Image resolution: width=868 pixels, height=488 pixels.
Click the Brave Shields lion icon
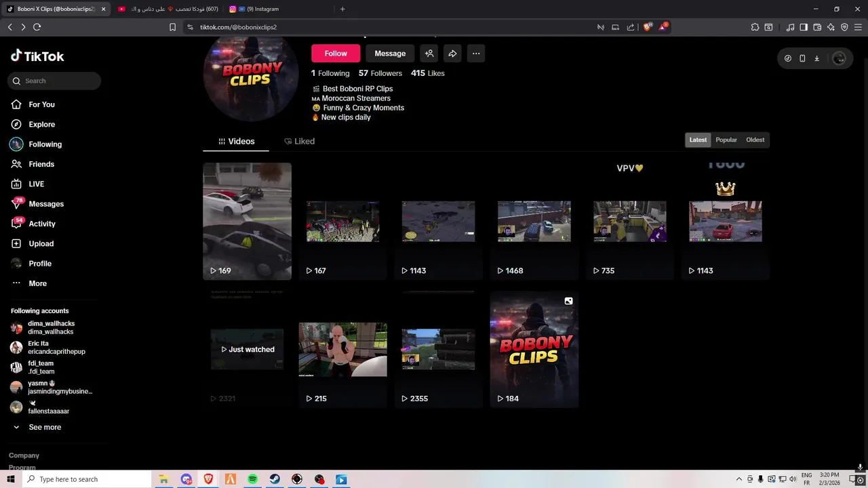647,27
